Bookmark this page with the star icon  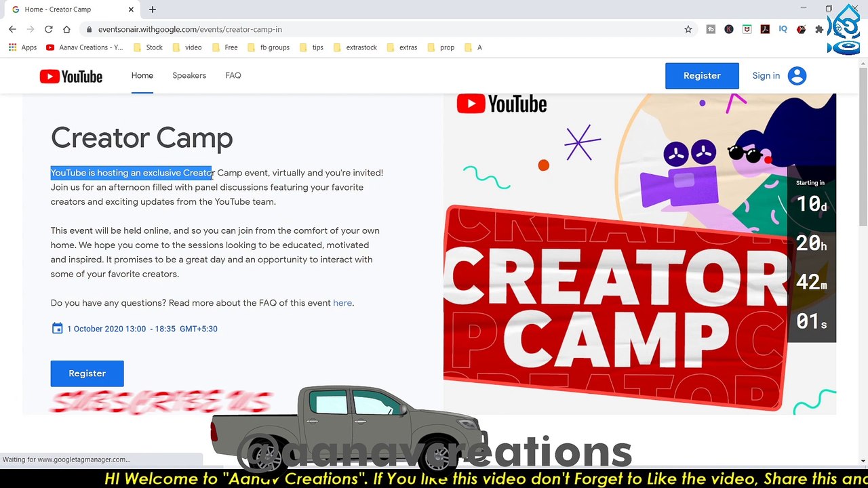click(688, 29)
